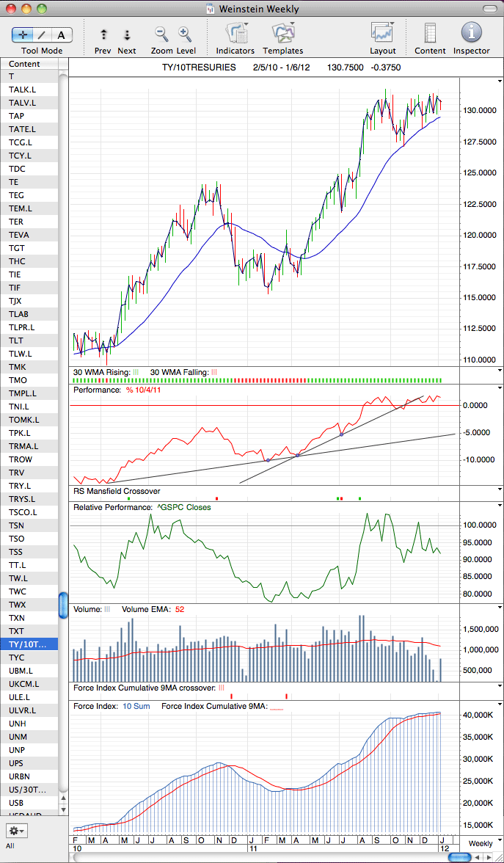Open the Layout toolbar menu
Image resolution: width=504 pixels, height=863 pixels.
click(383, 34)
